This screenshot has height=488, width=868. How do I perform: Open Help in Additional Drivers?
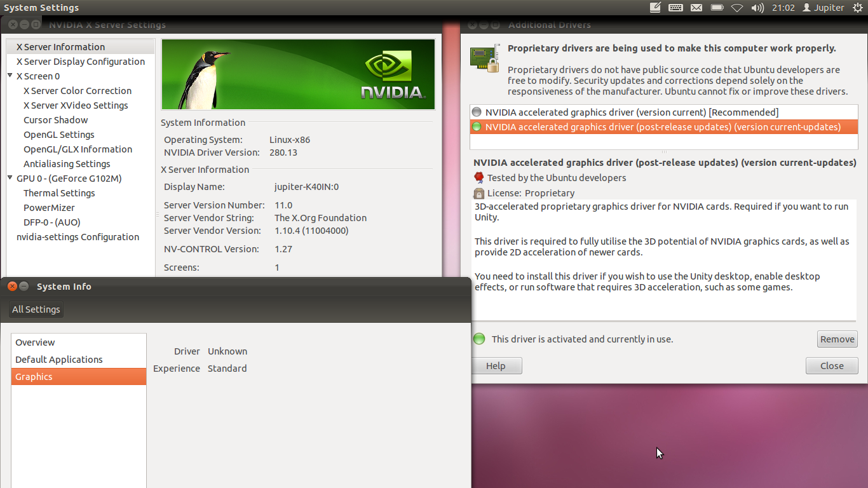(496, 366)
